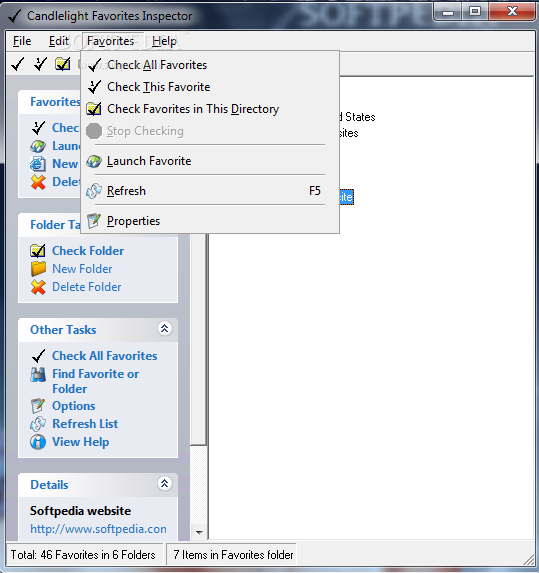The height and width of the screenshot is (573, 539).
Task: Open the Edit menu
Action: tap(59, 41)
